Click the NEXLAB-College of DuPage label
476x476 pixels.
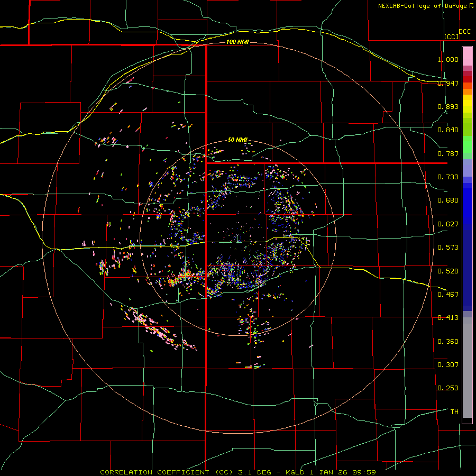pos(423,6)
